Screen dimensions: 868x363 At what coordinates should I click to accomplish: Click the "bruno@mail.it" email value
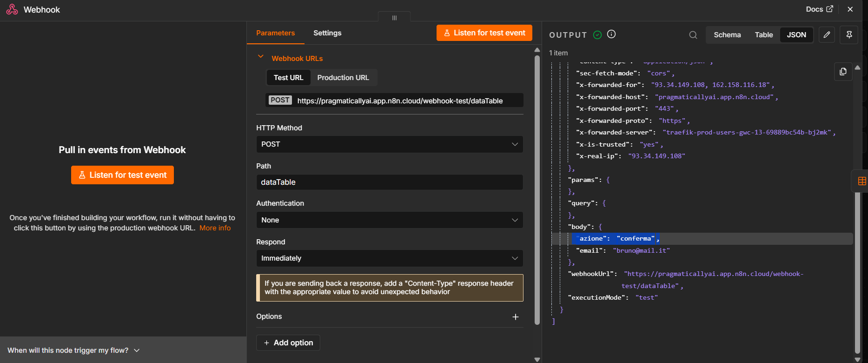pos(641,250)
